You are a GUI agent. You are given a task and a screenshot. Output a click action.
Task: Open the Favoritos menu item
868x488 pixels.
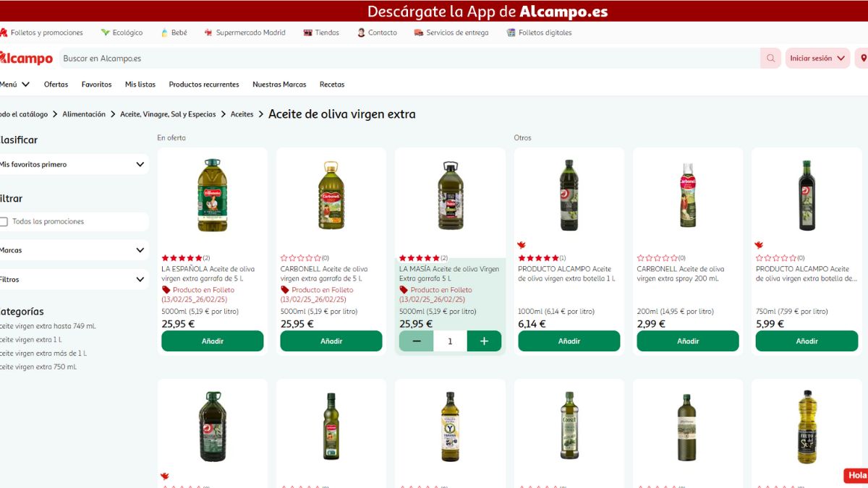pyautogui.click(x=96, y=85)
